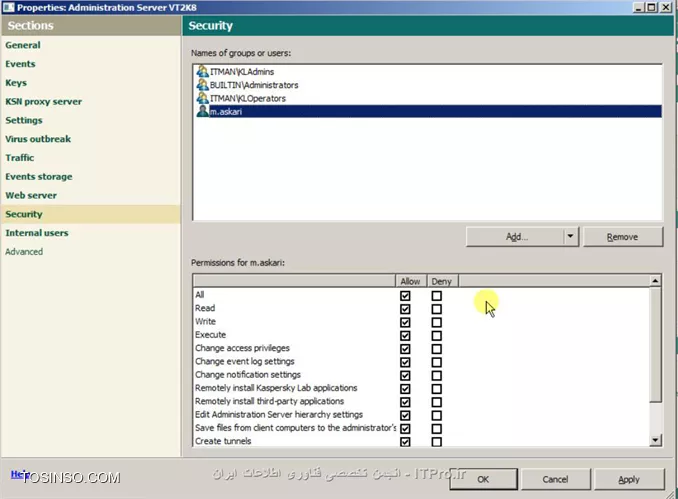The image size is (678, 499).
Task: Toggle Allow checkbox for Write
Action: 405,323
